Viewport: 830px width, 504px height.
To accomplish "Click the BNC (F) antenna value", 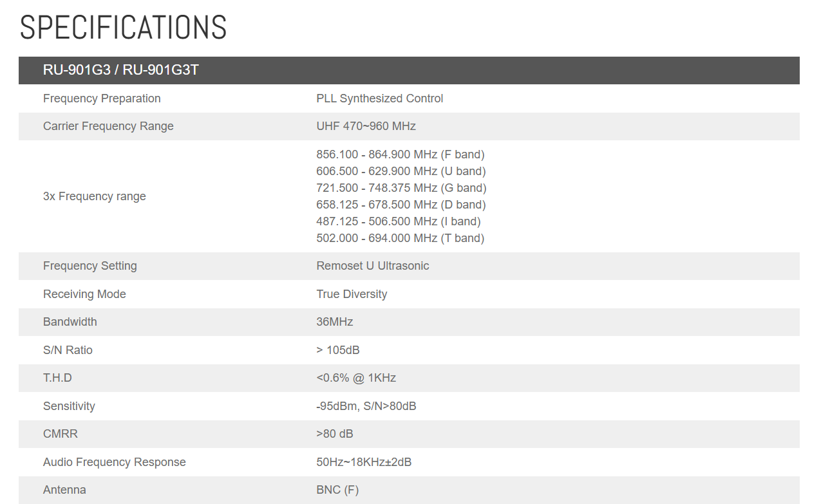I will 337,490.
